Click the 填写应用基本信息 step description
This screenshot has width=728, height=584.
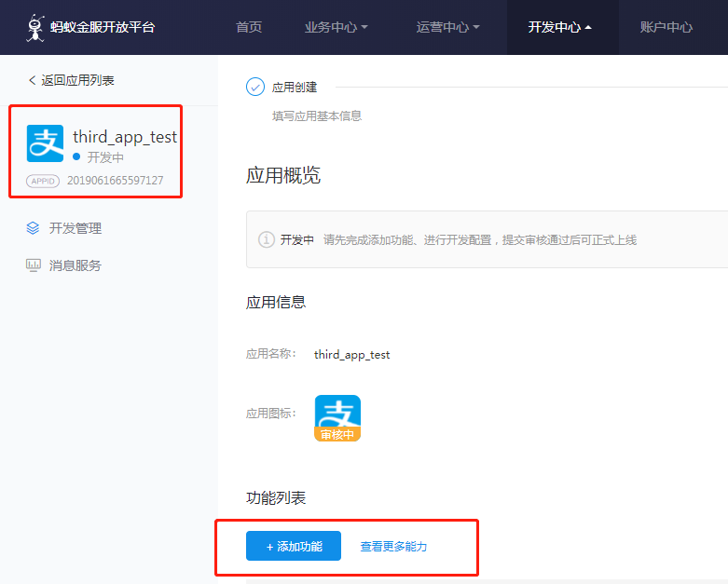coord(317,116)
